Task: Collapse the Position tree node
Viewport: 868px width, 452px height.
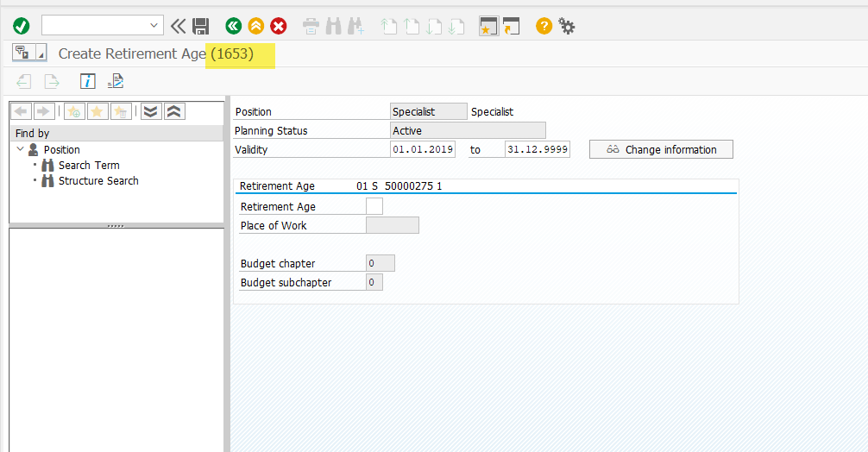Action: pos(21,149)
